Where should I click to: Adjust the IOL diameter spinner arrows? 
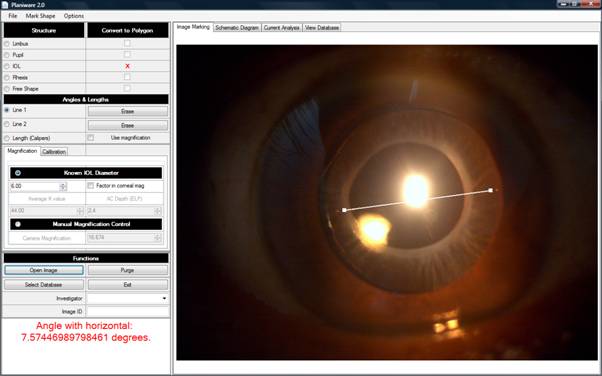click(63, 187)
